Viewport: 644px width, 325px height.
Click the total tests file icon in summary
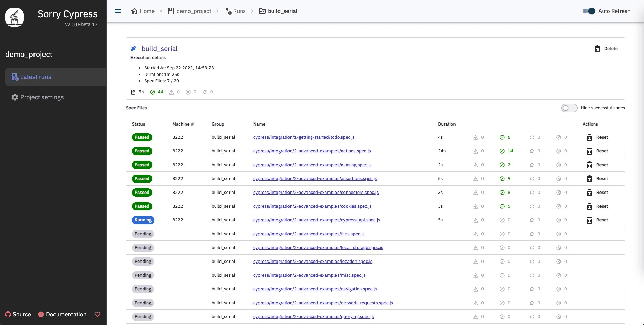click(x=133, y=92)
